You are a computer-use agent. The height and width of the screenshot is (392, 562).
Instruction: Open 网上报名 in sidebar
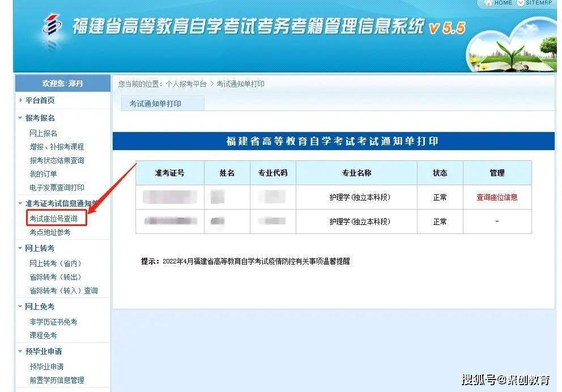[44, 133]
